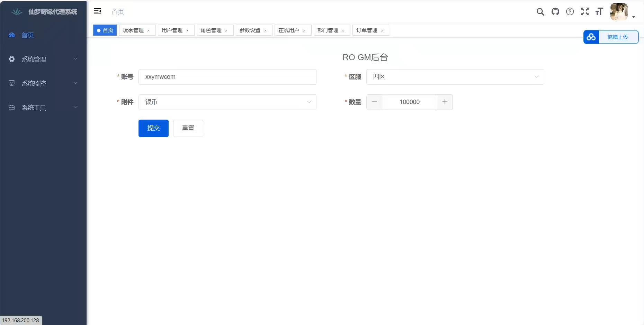Close the 玩家管理 tab
The height and width of the screenshot is (325, 644).
tap(149, 31)
